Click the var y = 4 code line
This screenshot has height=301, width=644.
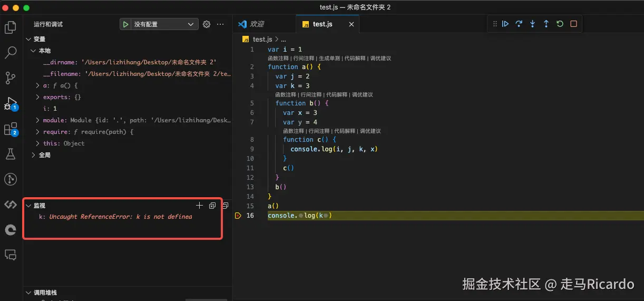pos(300,122)
